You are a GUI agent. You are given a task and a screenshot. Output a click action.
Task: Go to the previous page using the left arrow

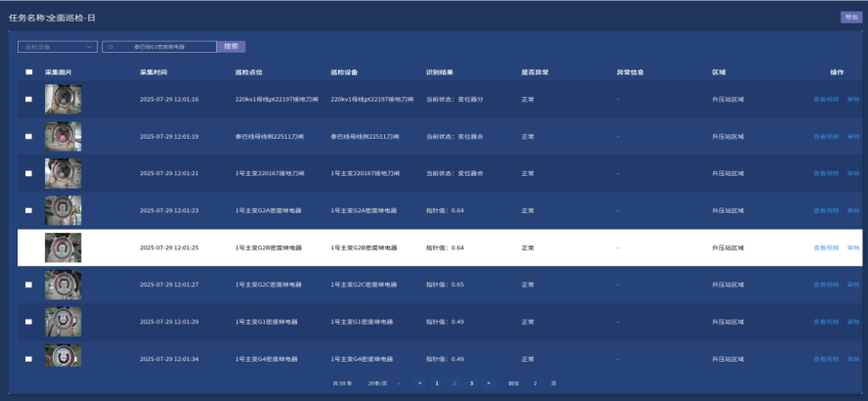tap(419, 383)
